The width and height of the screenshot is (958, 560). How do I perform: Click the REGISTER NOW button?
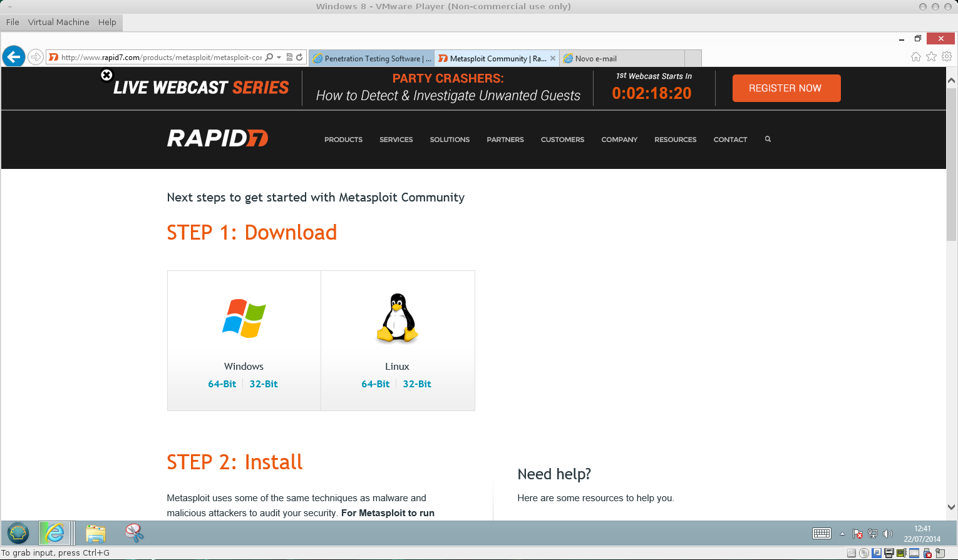pyautogui.click(x=786, y=88)
